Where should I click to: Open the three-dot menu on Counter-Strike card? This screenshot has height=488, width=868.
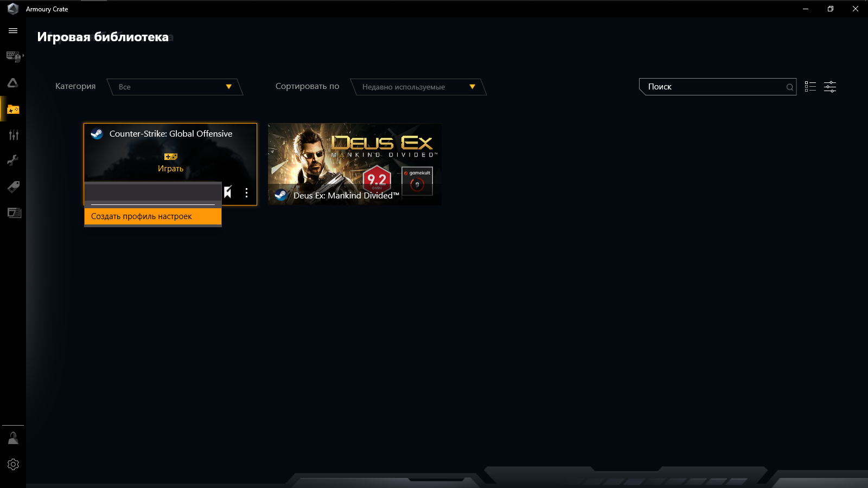[x=246, y=192]
